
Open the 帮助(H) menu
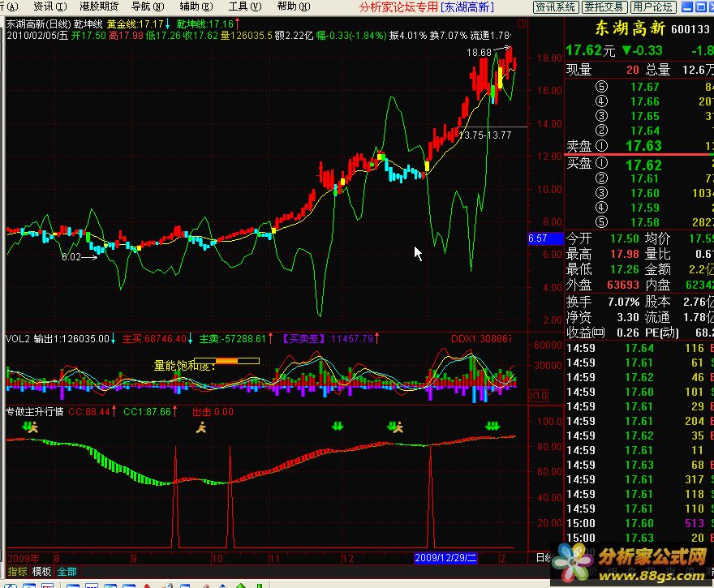pos(294,6)
